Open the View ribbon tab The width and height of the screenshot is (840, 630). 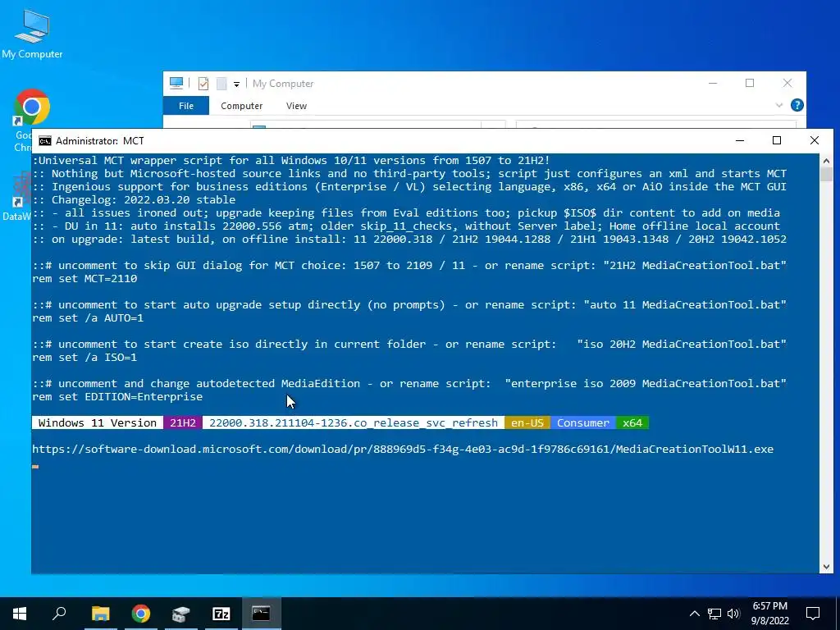(x=296, y=106)
